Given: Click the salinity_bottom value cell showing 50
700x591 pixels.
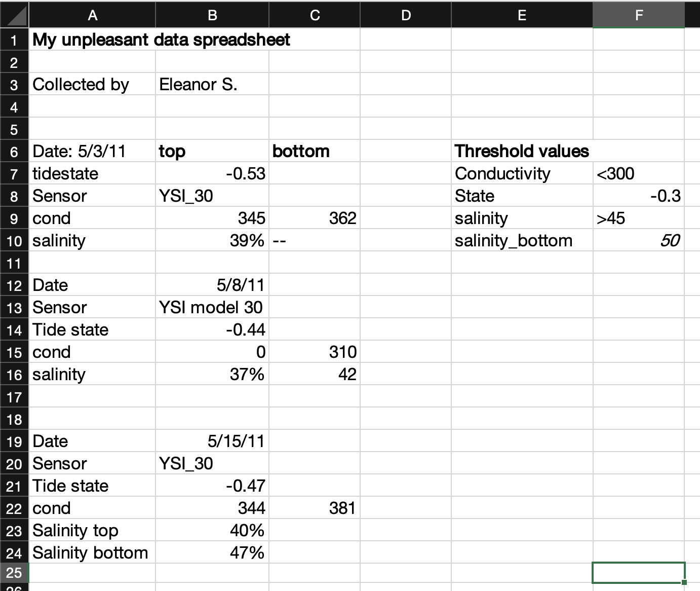Looking at the screenshot, I should pyautogui.click(x=638, y=240).
